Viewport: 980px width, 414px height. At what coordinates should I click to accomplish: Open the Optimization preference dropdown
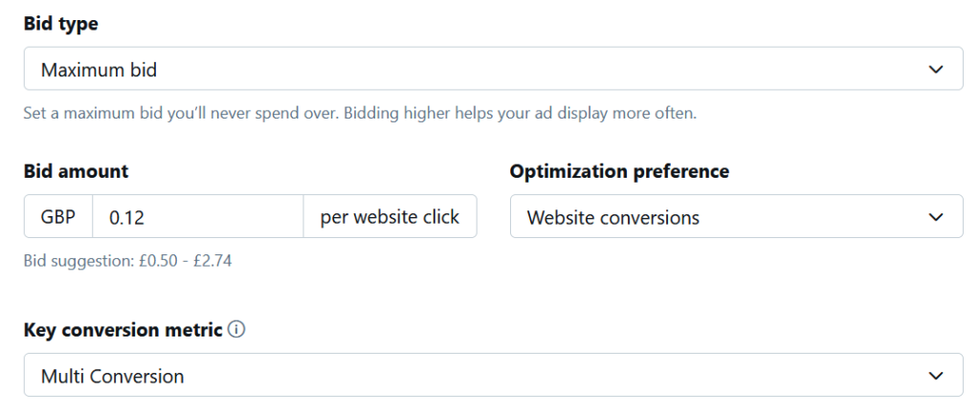[736, 217]
